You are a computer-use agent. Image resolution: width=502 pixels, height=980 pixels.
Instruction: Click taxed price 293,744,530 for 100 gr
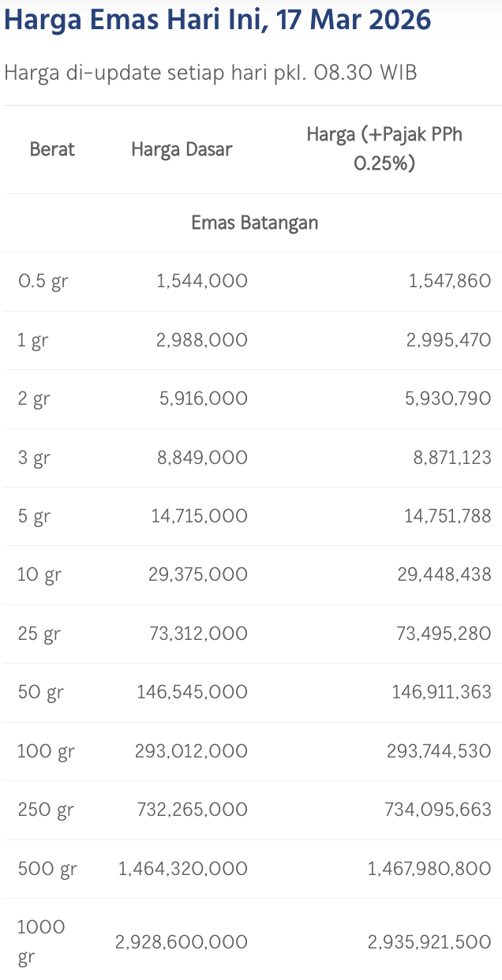click(x=439, y=751)
